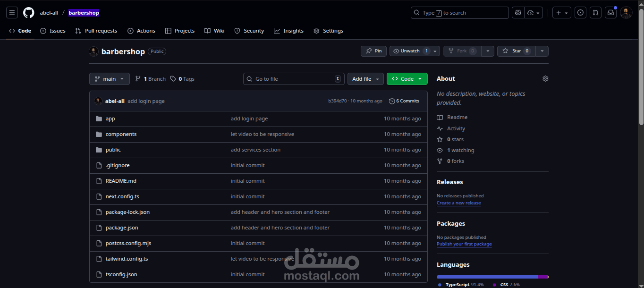Click the components folder icon
Image resolution: width=644 pixels, height=288 pixels.
[x=99, y=135]
